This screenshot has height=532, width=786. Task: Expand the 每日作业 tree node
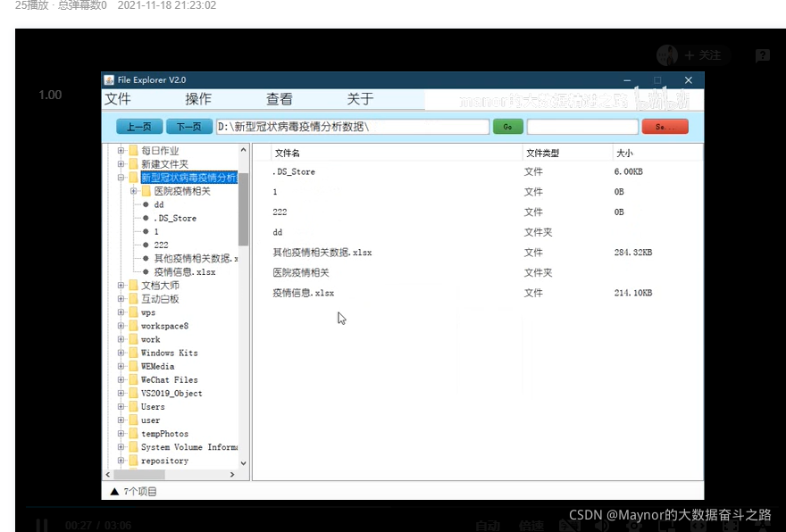click(x=121, y=150)
